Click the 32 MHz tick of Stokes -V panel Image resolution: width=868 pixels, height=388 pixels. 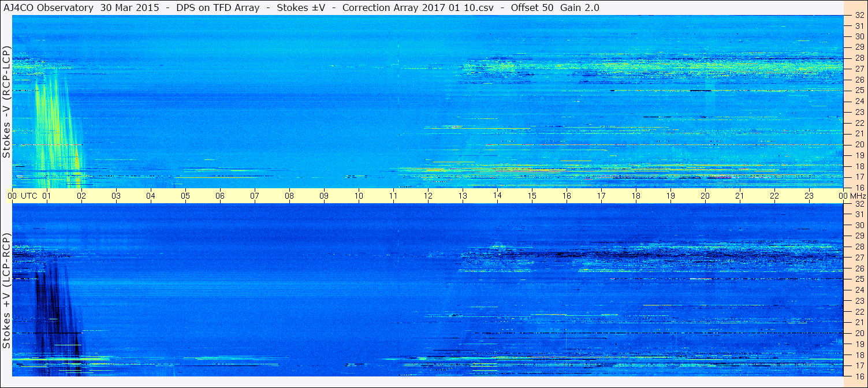[859, 16]
